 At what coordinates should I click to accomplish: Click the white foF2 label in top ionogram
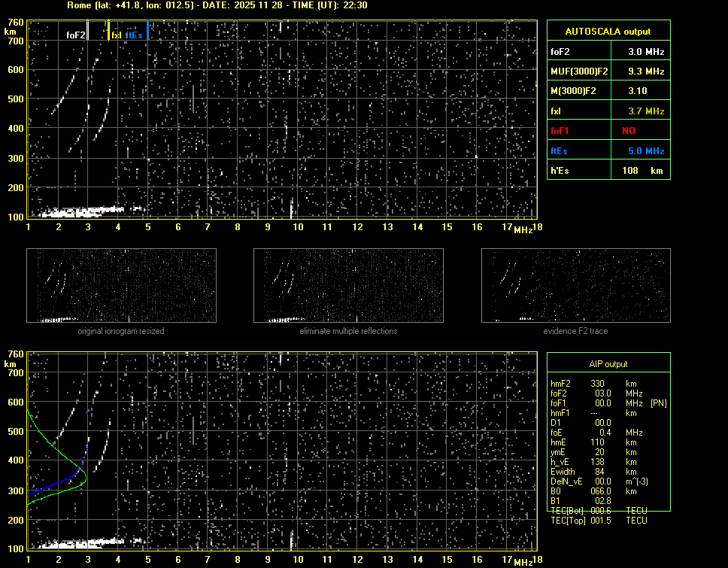click(75, 35)
